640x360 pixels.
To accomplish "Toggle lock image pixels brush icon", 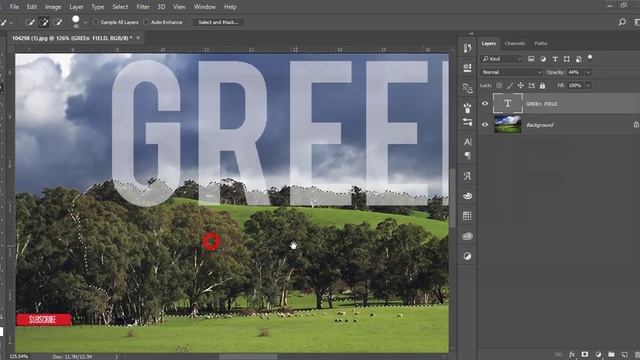I will 510,85.
